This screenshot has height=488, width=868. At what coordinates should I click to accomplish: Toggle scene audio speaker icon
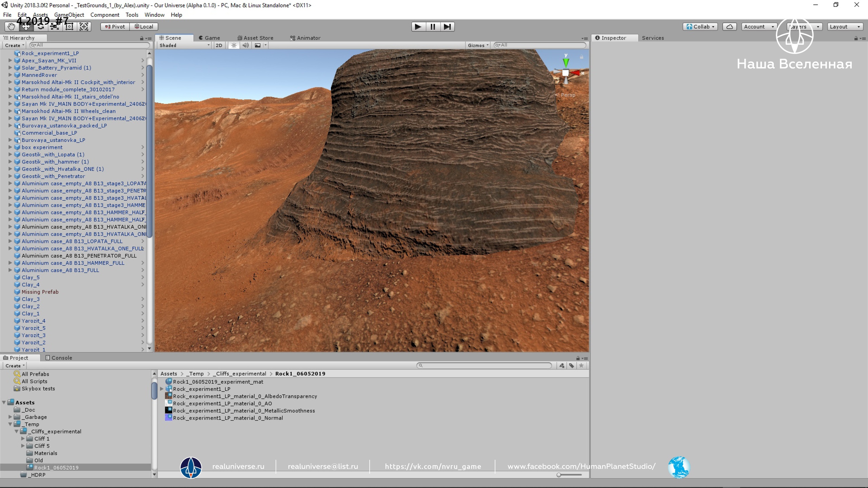(x=245, y=45)
